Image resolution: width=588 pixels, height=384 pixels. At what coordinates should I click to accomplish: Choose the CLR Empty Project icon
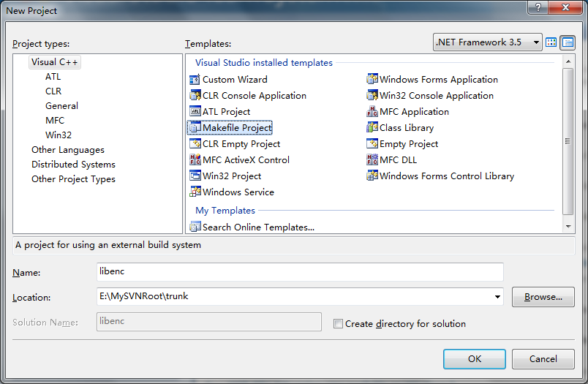tap(195, 144)
